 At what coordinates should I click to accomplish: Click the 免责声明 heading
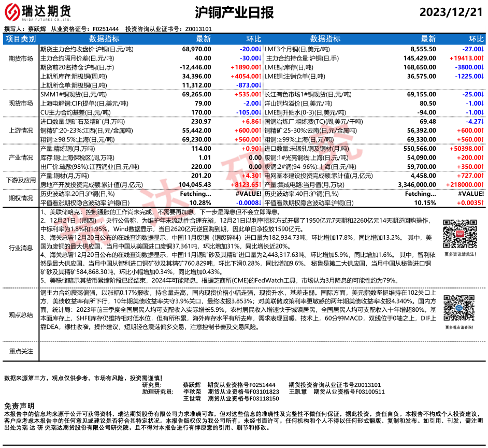19,406
